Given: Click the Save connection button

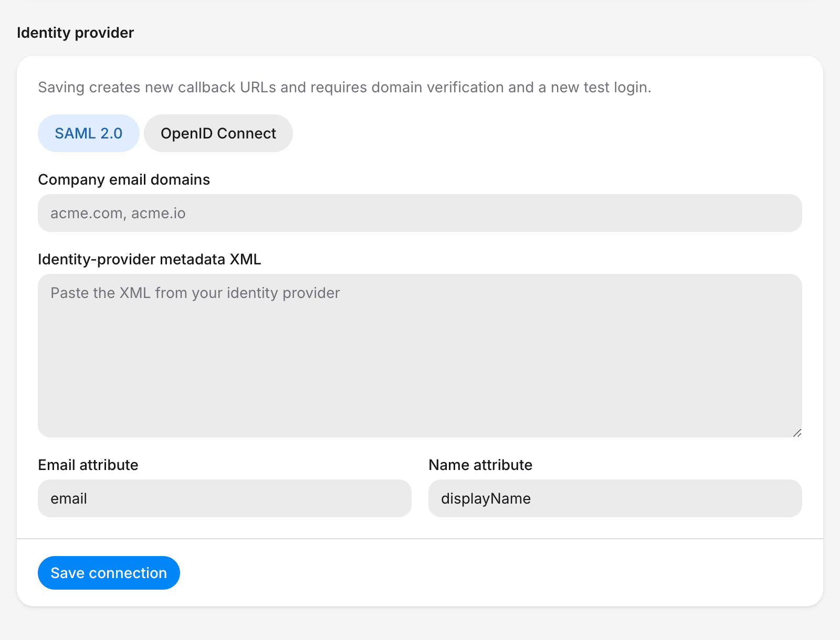Looking at the screenshot, I should [109, 573].
